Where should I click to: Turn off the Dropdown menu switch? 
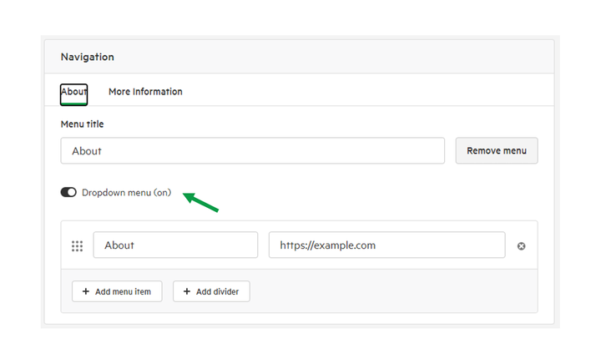coord(68,192)
